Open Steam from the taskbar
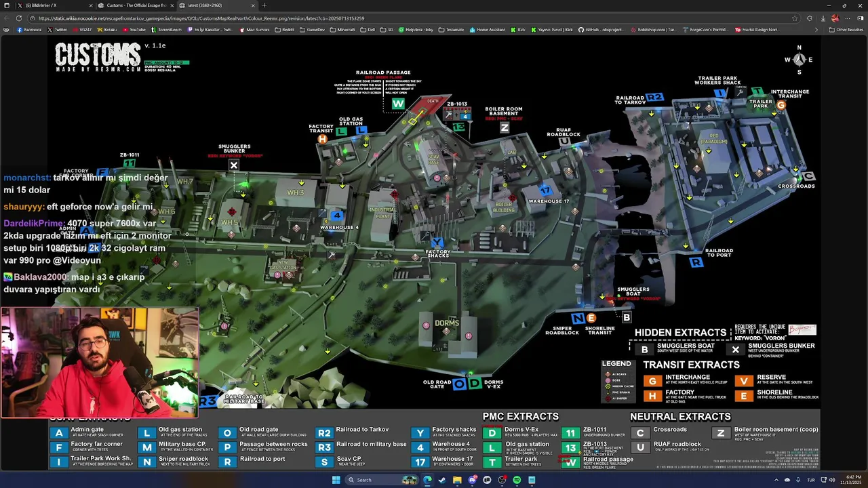The image size is (868, 488). pyautogui.click(x=442, y=480)
